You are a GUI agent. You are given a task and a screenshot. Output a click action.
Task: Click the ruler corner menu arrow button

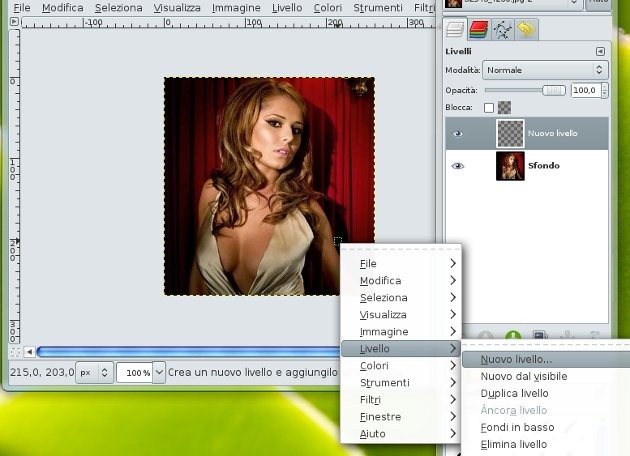[x=14, y=21]
